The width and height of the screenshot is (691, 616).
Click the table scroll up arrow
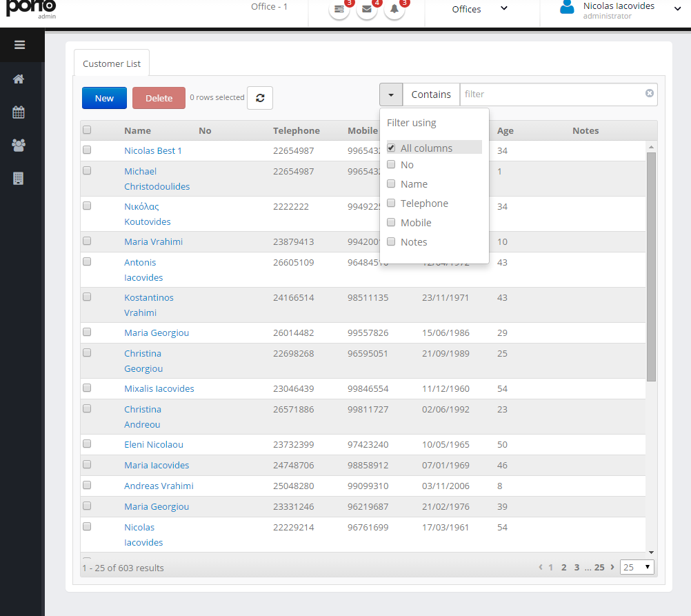click(651, 147)
